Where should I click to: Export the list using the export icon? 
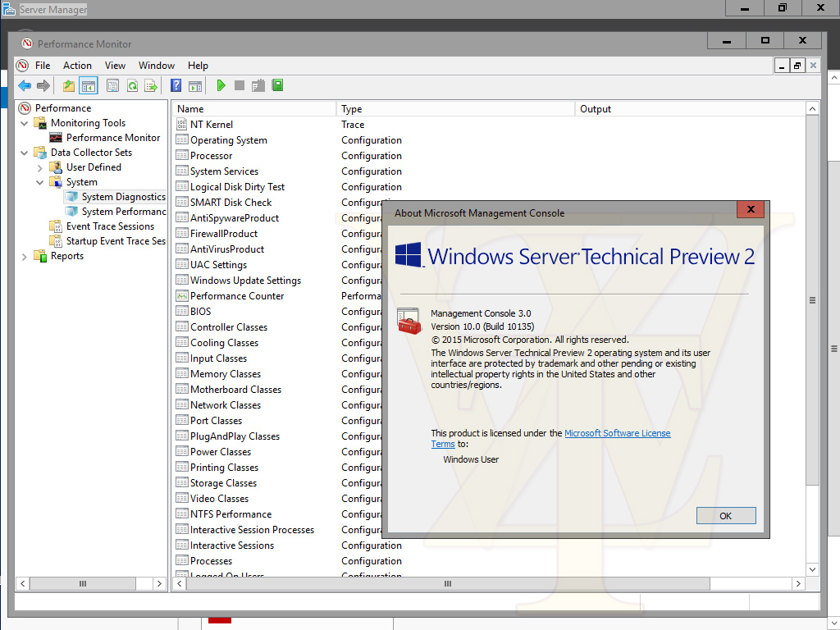(x=151, y=84)
